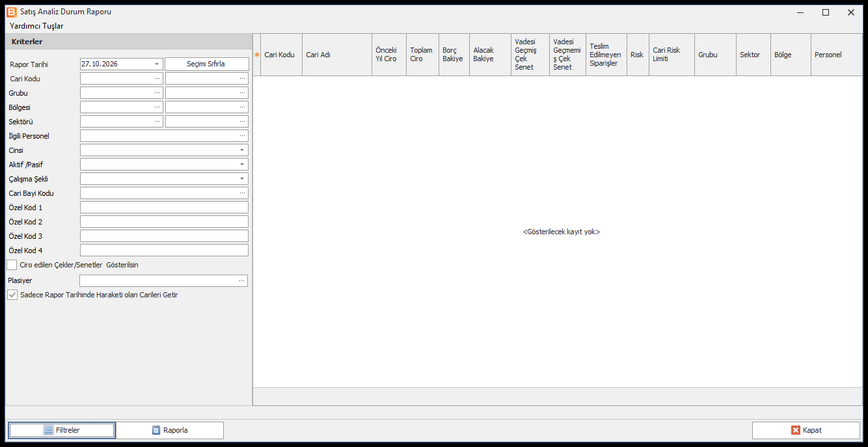
Task: Open the first Cari Kodu lookup ellipsis
Action: [x=157, y=78]
